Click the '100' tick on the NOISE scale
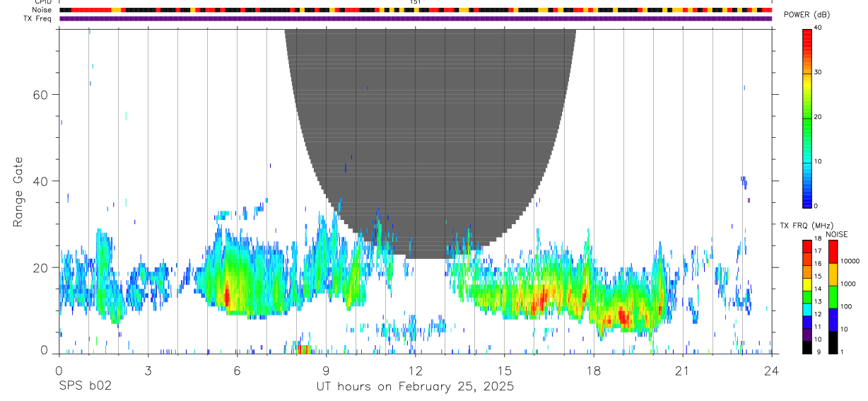 (846, 307)
